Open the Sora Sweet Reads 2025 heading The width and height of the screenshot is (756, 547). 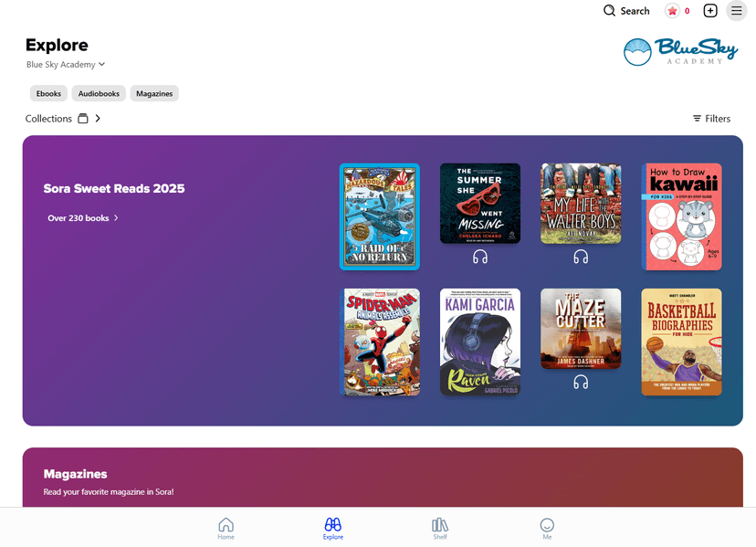pos(114,189)
